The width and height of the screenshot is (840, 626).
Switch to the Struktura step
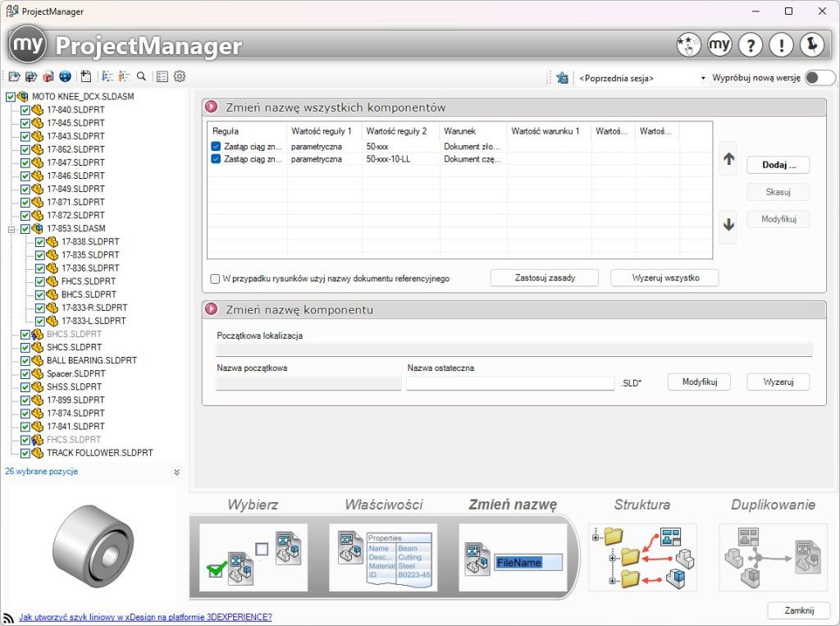pos(643,557)
